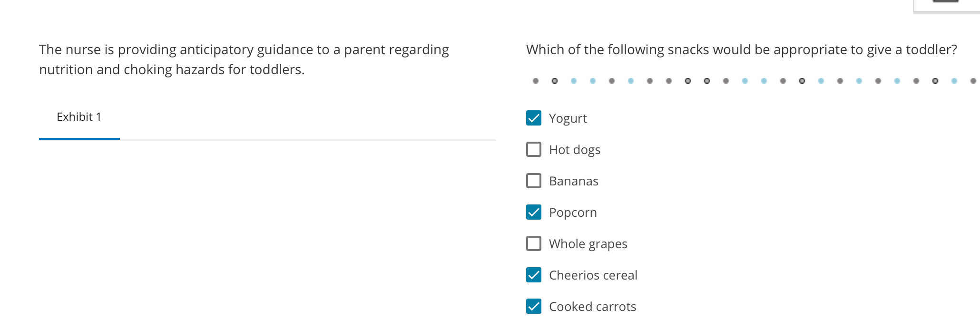Click the "Cheerios cereal" answer label text
Viewport: 980px width, 329px height.
(593, 275)
